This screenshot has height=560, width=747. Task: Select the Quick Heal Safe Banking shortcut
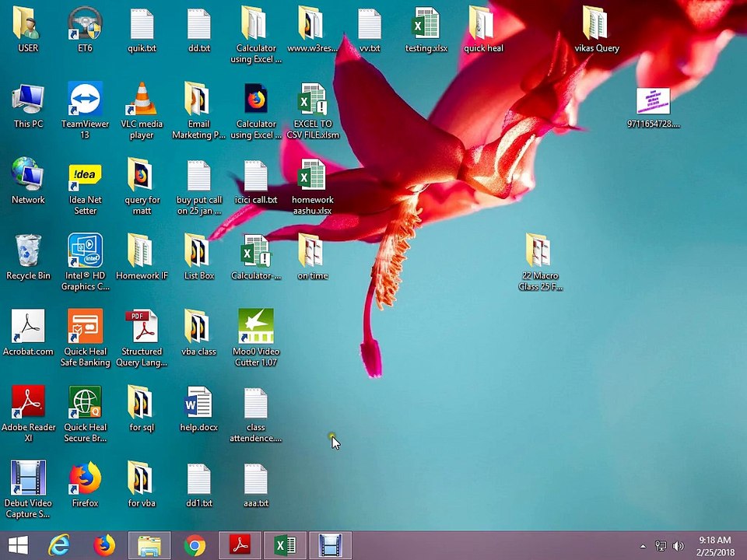[85, 327]
